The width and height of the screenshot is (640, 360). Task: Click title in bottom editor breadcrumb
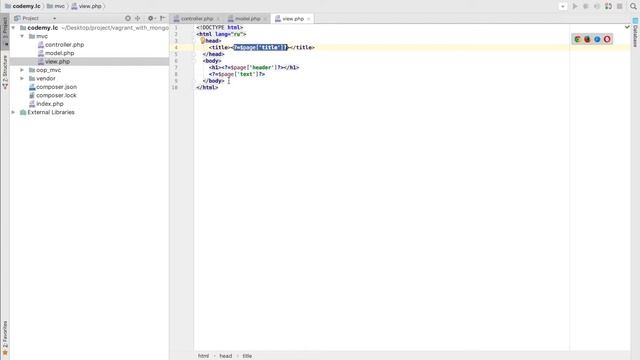point(247,356)
